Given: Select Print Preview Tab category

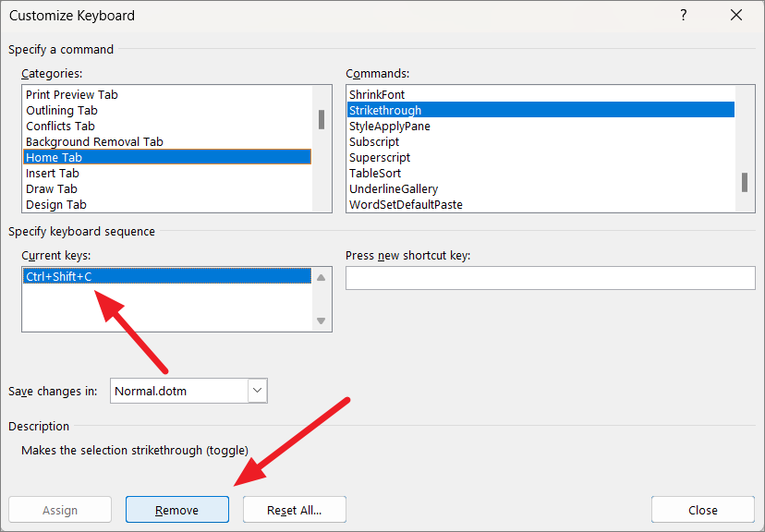Looking at the screenshot, I should pos(72,94).
